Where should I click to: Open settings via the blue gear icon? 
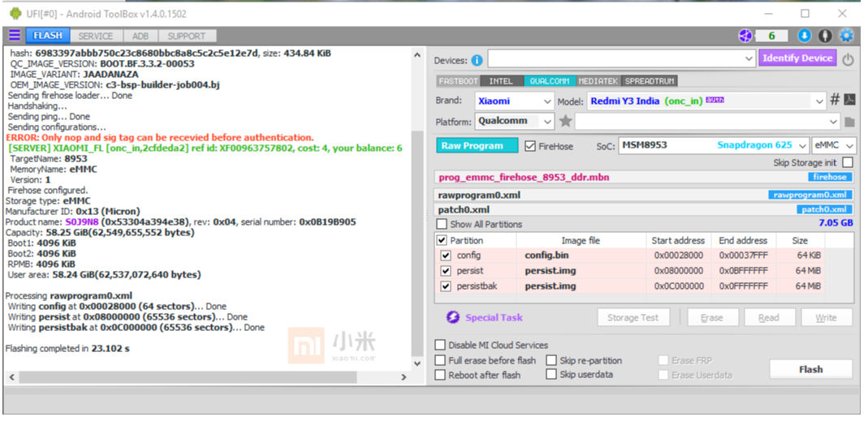coord(846,36)
